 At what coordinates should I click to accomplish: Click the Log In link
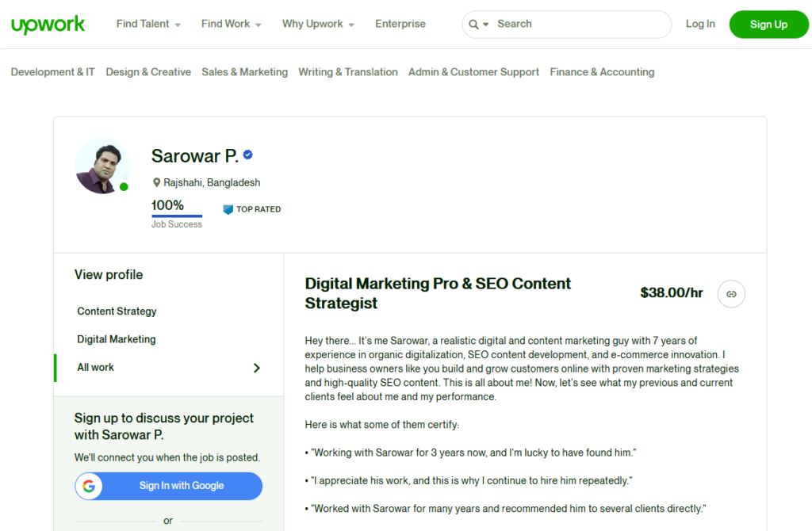coord(700,24)
